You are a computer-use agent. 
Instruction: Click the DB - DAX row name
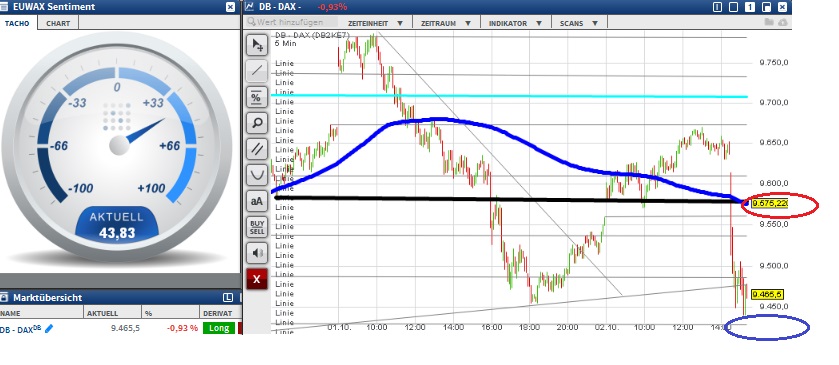point(20,329)
